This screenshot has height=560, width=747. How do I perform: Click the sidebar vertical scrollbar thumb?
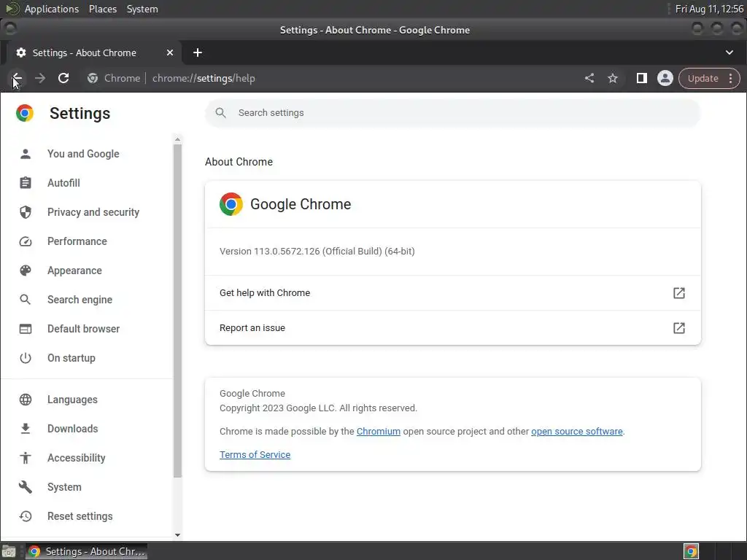(178, 311)
